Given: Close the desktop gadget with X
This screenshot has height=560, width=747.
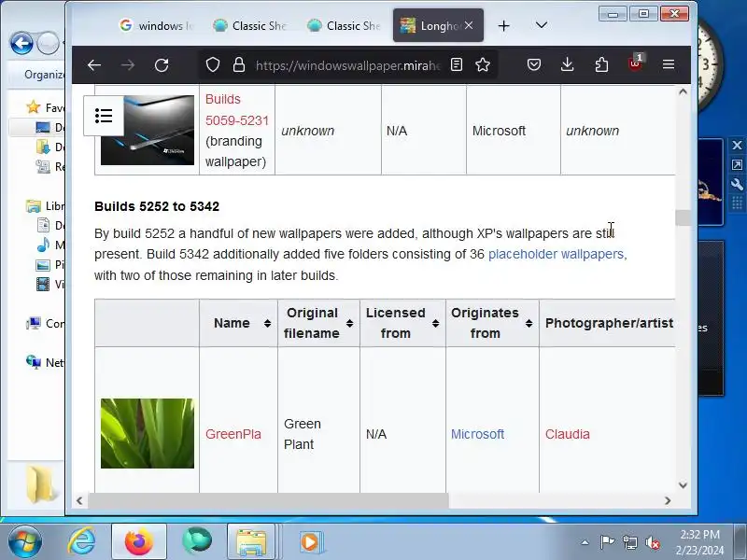Looking at the screenshot, I should click(737, 146).
